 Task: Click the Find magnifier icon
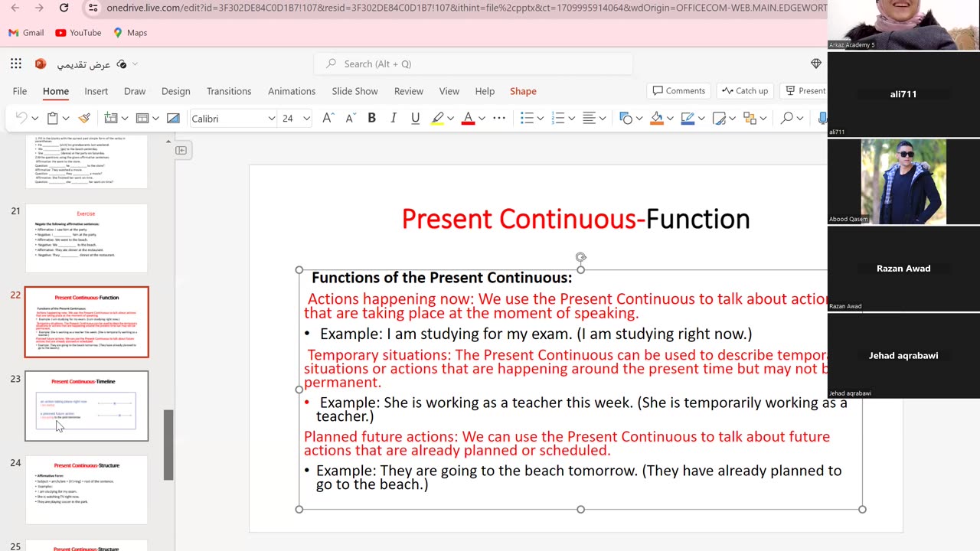(x=786, y=118)
